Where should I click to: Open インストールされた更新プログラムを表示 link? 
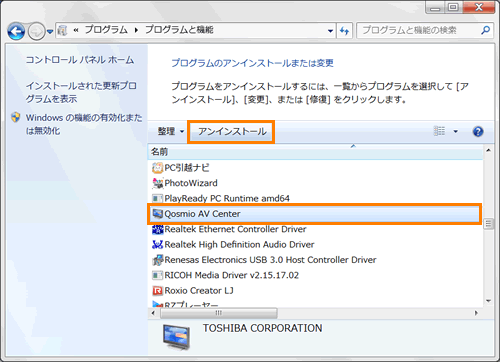click(81, 92)
